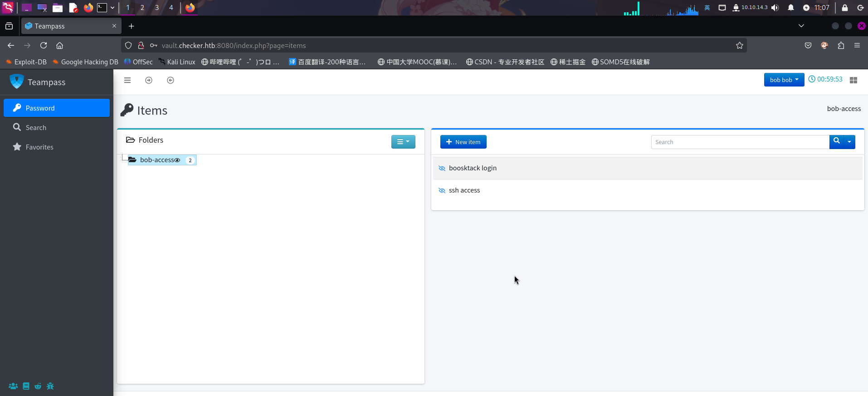The image size is (868, 396).
Task: Click the New item button
Action: point(463,142)
